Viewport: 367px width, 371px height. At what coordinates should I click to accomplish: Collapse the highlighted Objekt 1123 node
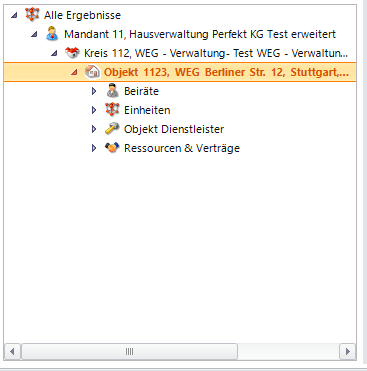click(x=74, y=72)
